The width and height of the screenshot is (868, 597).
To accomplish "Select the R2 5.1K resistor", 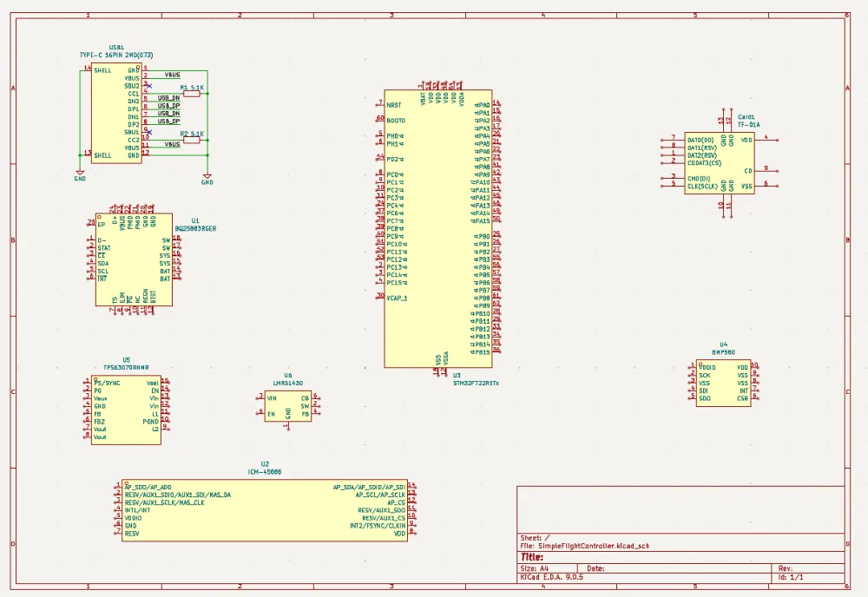I will point(192,140).
